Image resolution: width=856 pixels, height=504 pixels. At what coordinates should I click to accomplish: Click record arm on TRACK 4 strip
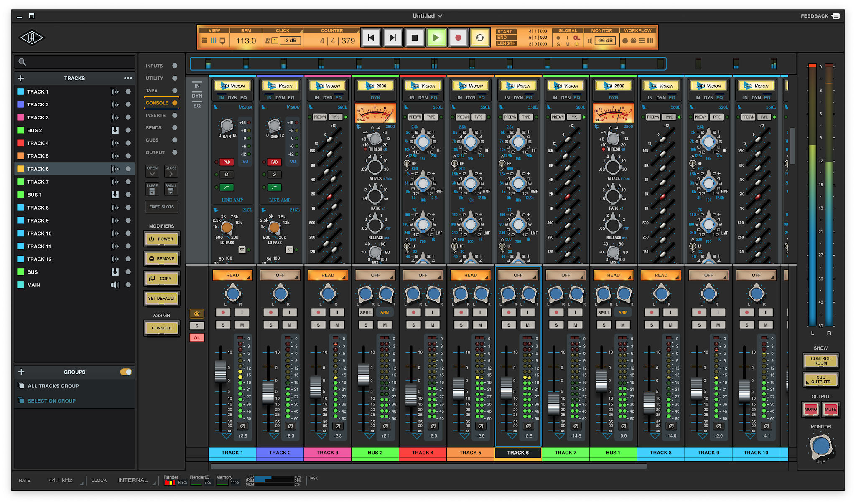click(x=414, y=312)
